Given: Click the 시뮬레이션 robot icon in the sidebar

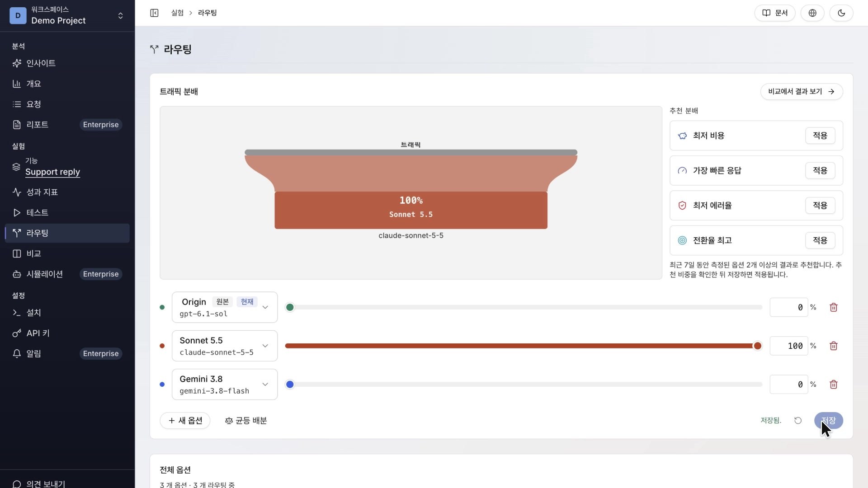Looking at the screenshot, I should point(17,274).
